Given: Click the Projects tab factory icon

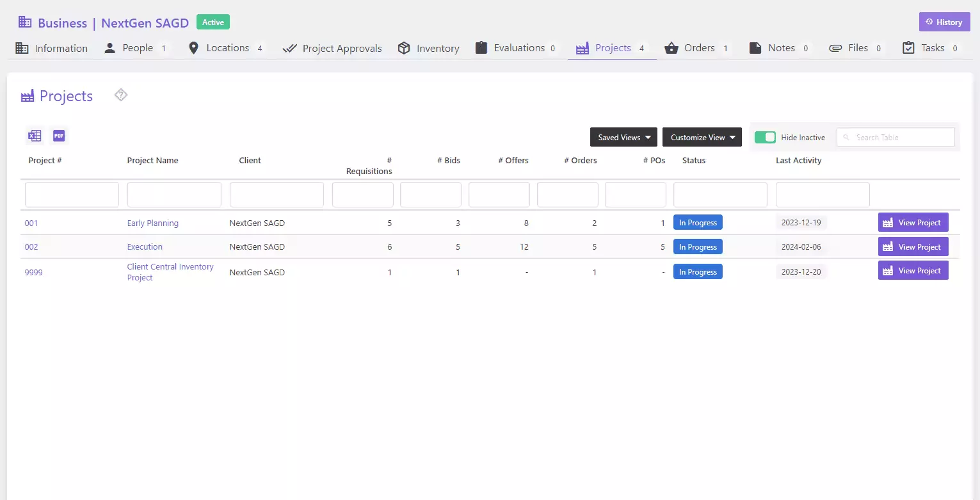Looking at the screenshot, I should tap(582, 48).
